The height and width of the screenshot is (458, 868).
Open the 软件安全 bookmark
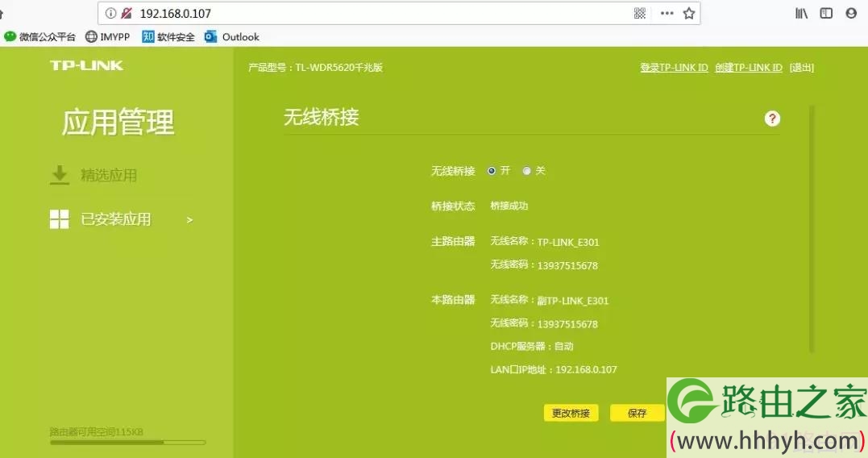point(168,37)
